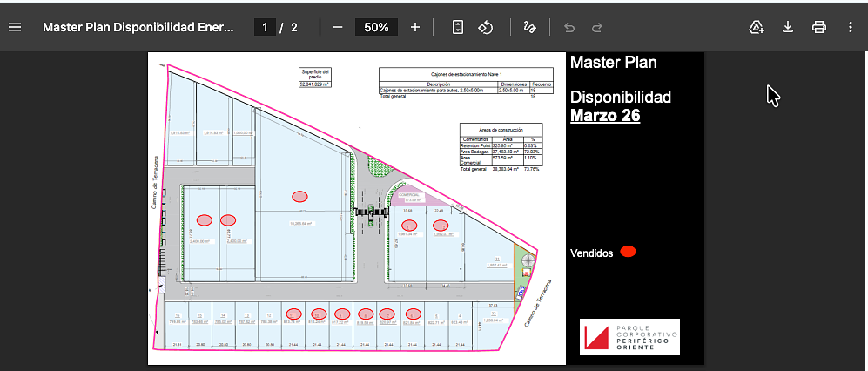Click the zoom out minus button
This screenshot has width=868, height=371.
338,27
